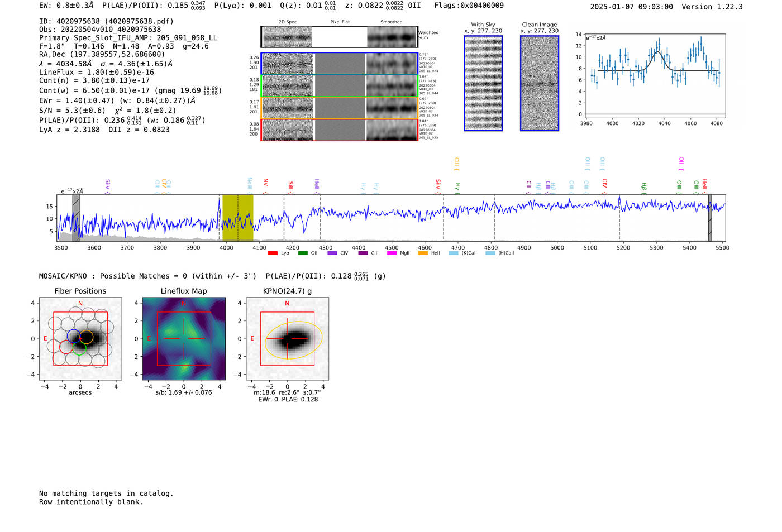Screen dimensions: 782x532
Task: Click the Gaussian fit peak in line plot
Action: [657, 52]
